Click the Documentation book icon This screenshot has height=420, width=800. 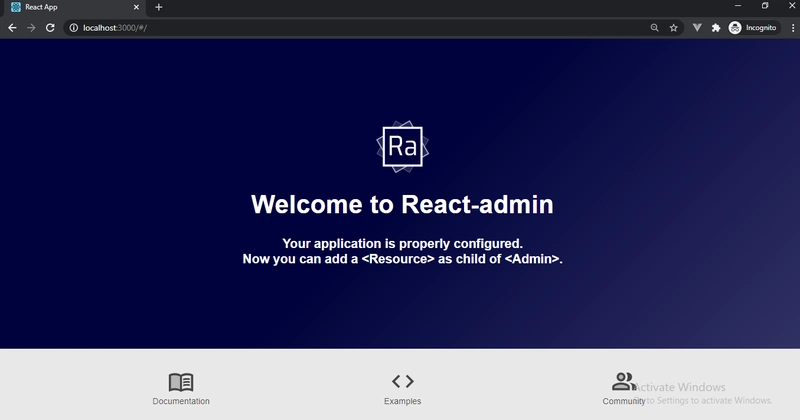pos(181,382)
